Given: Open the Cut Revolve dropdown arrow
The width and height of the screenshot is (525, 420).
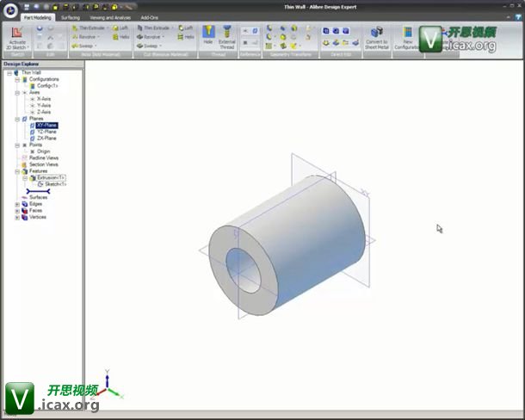Looking at the screenshot, I should [163, 37].
